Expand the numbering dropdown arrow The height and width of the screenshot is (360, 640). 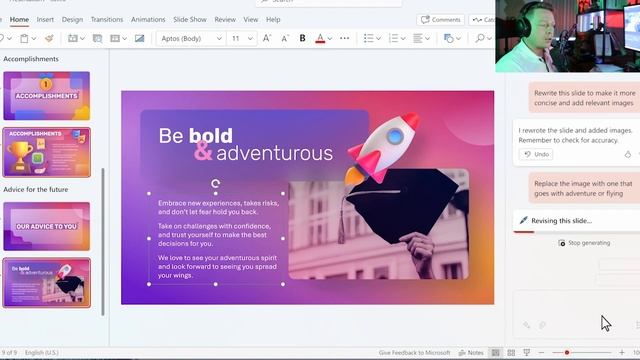tap(403, 38)
